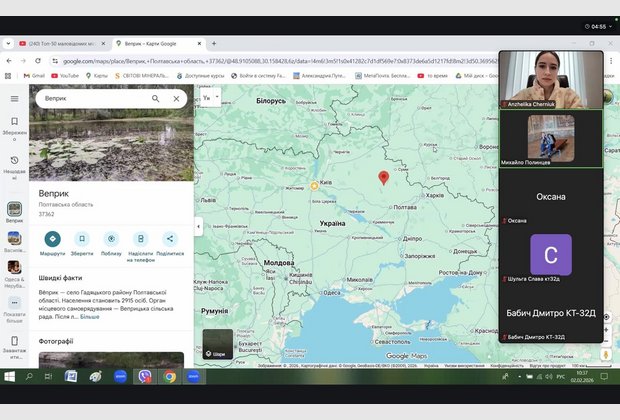The image size is (620, 420).
Task: Expand the description with the Більше link
Action: [x=90, y=316]
